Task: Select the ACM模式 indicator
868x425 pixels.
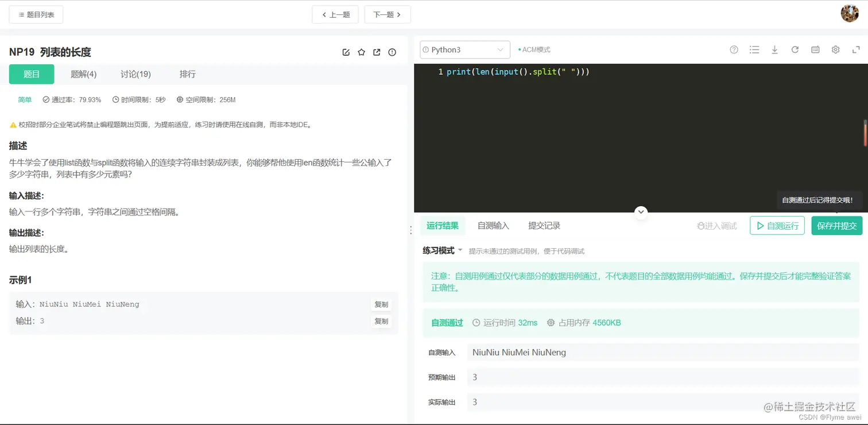Action: pos(534,49)
